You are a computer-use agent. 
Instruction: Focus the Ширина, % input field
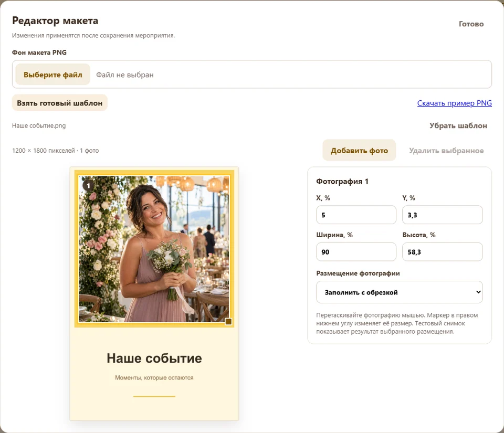(x=356, y=252)
